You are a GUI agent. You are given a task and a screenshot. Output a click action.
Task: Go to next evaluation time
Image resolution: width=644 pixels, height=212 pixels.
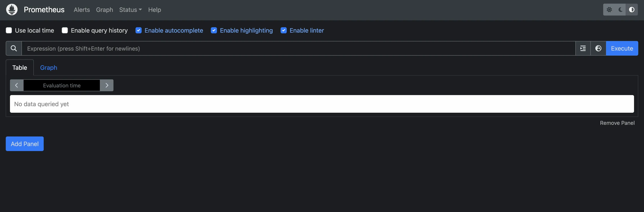tap(107, 85)
